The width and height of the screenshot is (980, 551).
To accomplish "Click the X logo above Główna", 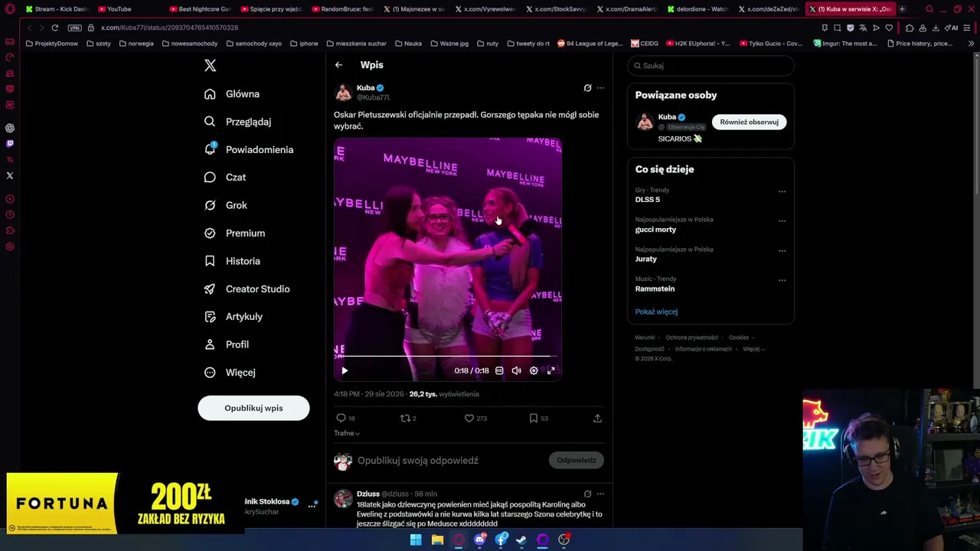I will [x=210, y=66].
